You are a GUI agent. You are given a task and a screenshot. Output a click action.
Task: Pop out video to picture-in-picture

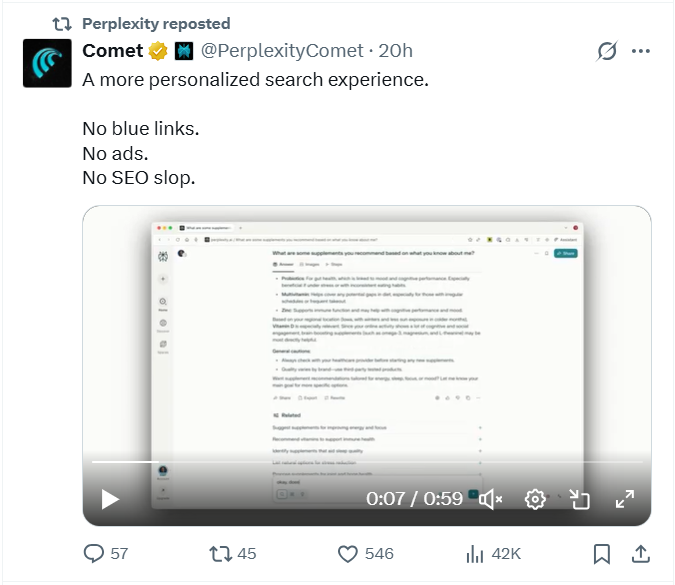tap(579, 499)
